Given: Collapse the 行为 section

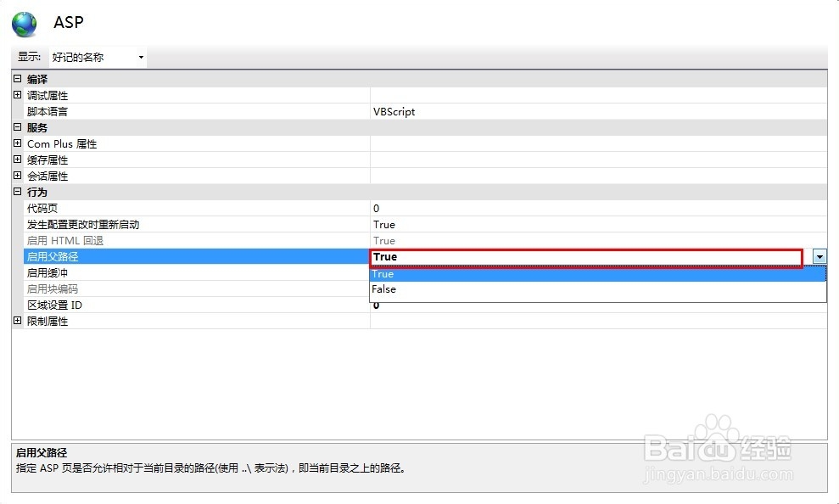Looking at the screenshot, I should [17, 191].
